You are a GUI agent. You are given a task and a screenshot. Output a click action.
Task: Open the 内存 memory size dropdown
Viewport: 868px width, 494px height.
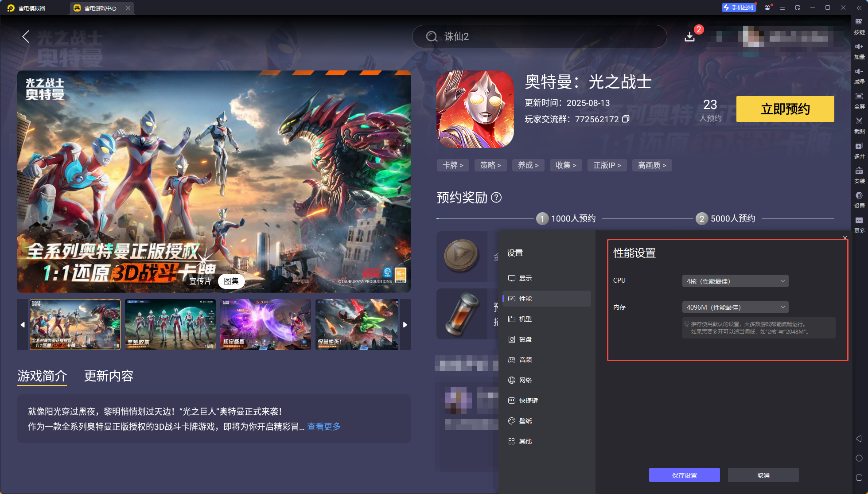[735, 307]
